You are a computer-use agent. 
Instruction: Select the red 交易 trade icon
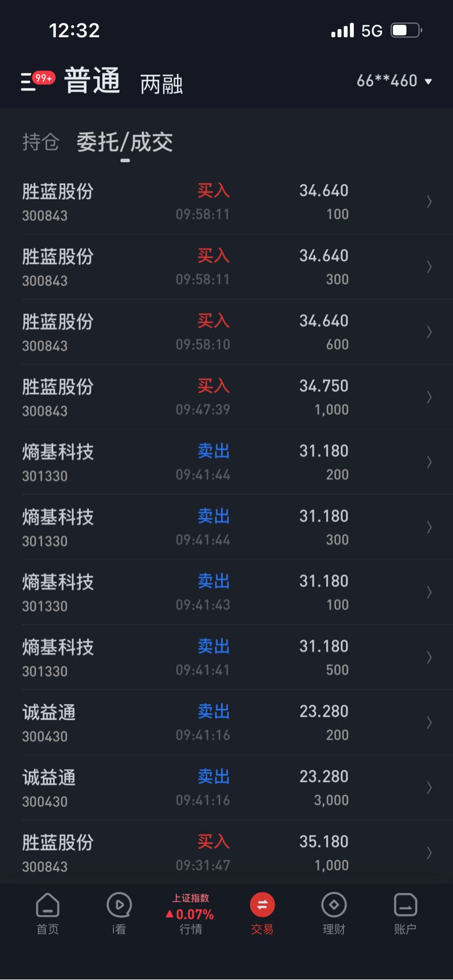coord(262,914)
